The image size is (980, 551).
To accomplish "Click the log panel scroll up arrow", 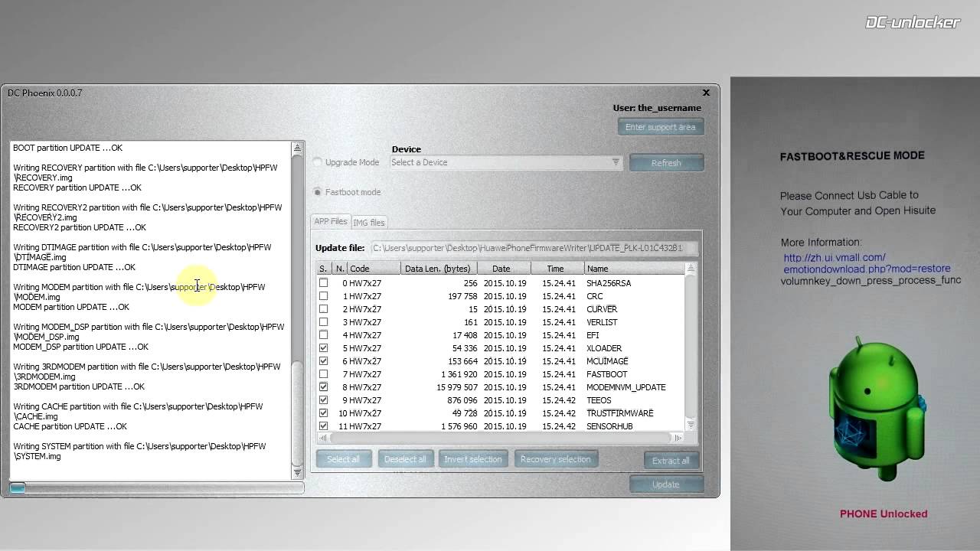I will [297, 148].
